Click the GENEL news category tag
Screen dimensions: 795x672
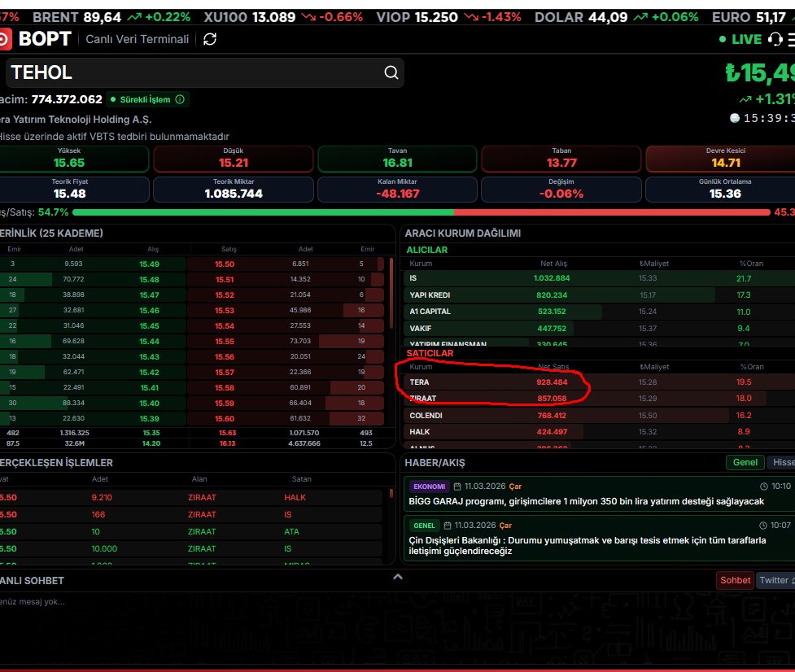pyautogui.click(x=424, y=526)
